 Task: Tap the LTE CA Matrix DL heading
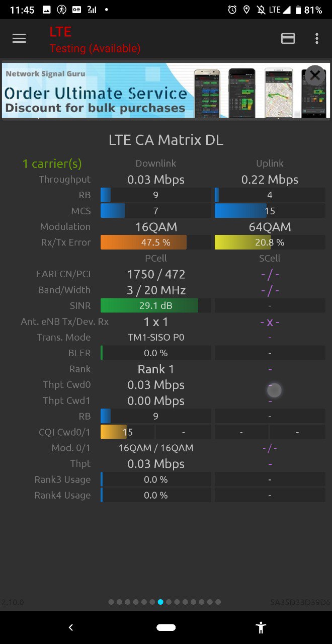(166, 140)
